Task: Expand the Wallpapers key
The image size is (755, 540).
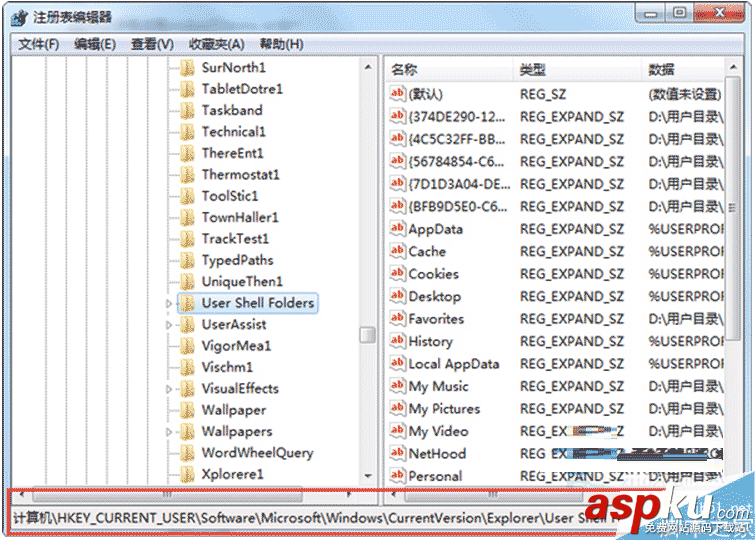Action: pos(169,432)
